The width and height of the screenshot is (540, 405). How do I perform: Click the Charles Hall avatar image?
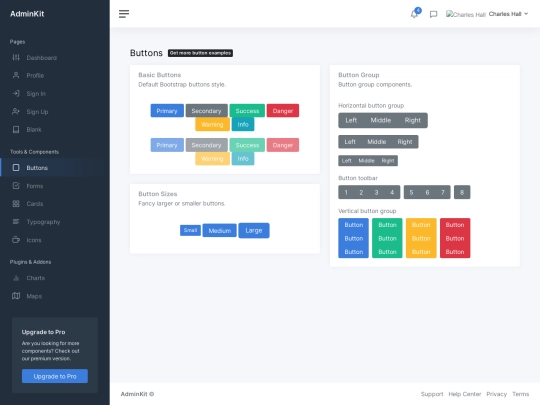tap(466, 14)
